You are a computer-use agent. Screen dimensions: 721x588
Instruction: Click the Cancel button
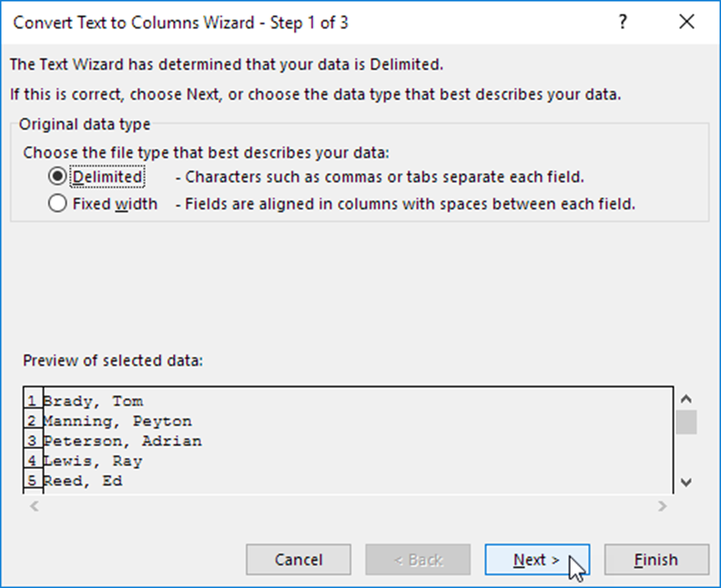[x=299, y=560]
